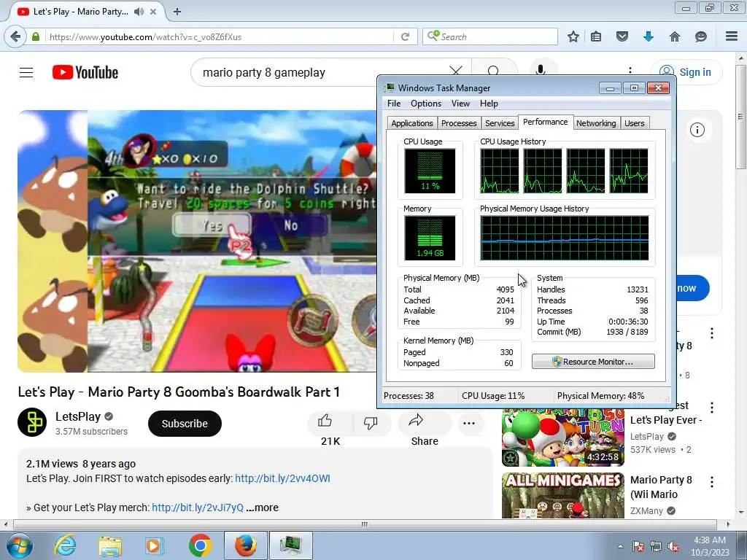The height and width of the screenshot is (560, 747).
Task: Switch to the Users tab
Action: (x=635, y=122)
